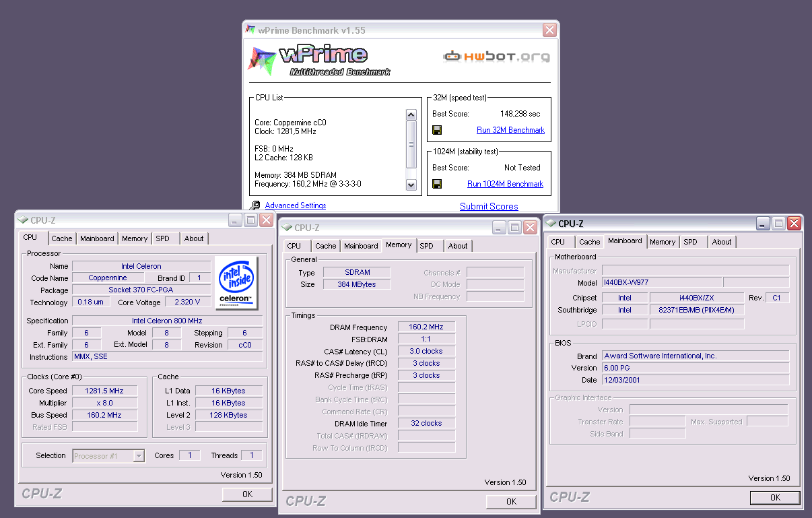The height and width of the screenshot is (518, 812).
Task: Open the About tab in the CPU tab CPU-Z window
Action: point(194,238)
